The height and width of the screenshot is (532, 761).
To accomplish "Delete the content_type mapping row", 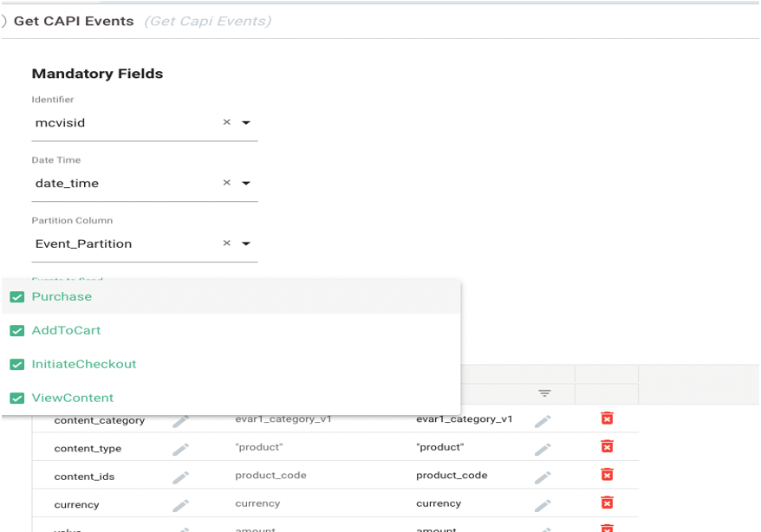I will 607,447.
